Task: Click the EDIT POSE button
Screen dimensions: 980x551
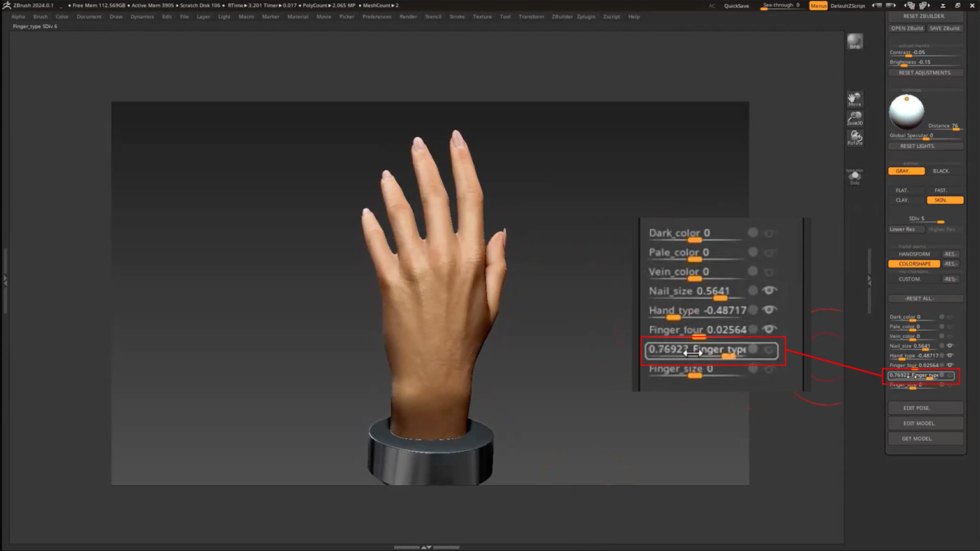Action: click(925, 407)
